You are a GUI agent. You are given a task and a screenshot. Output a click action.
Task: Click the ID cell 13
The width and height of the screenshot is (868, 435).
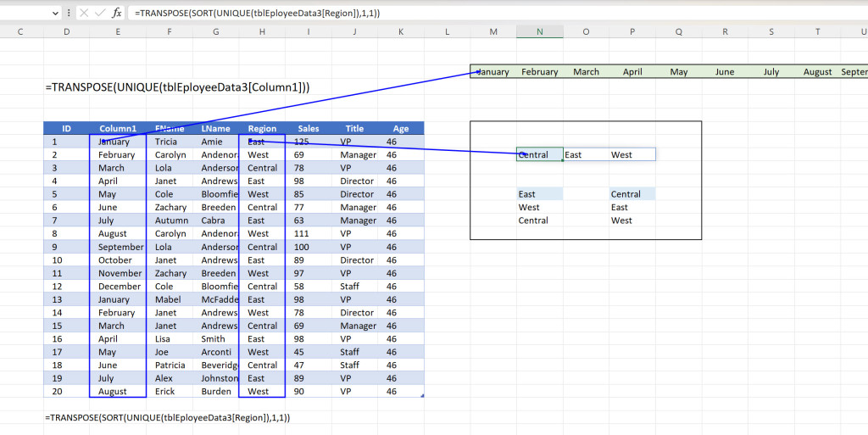tap(66, 299)
